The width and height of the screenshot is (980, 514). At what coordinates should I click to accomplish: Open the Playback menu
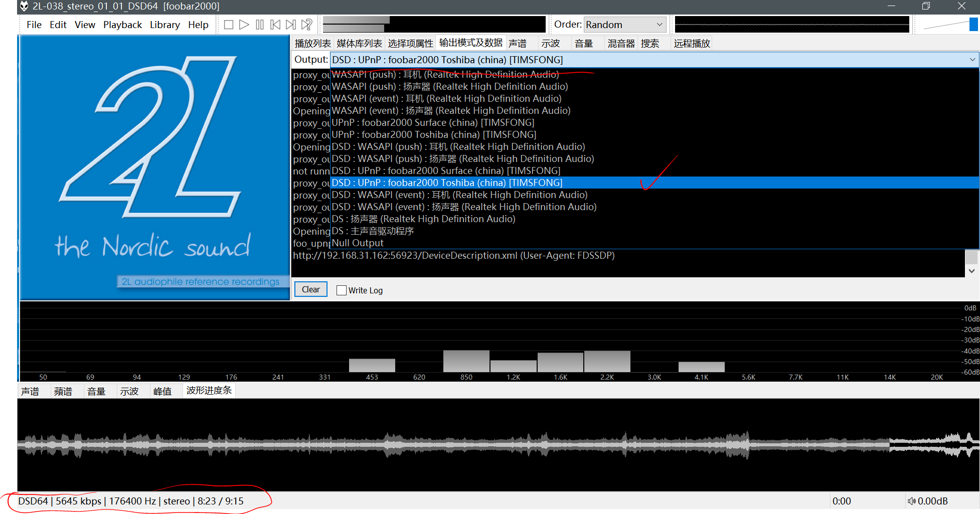pos(122,25)
